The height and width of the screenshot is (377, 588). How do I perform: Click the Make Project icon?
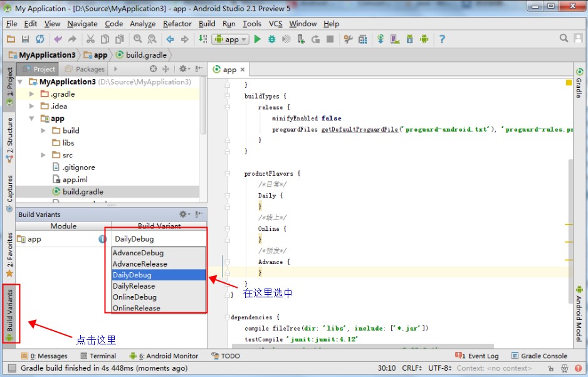(202, 39)
